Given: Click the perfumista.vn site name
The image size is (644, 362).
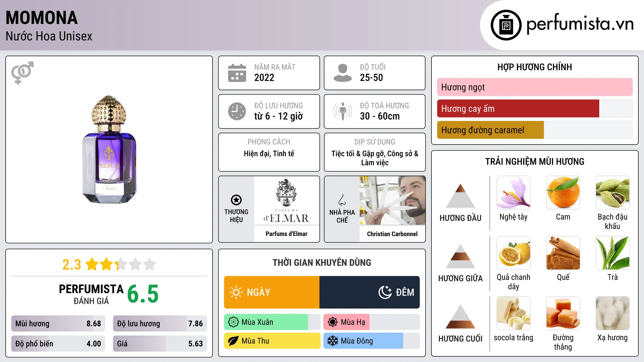Looking at the screenshot, I should (580, 24).
